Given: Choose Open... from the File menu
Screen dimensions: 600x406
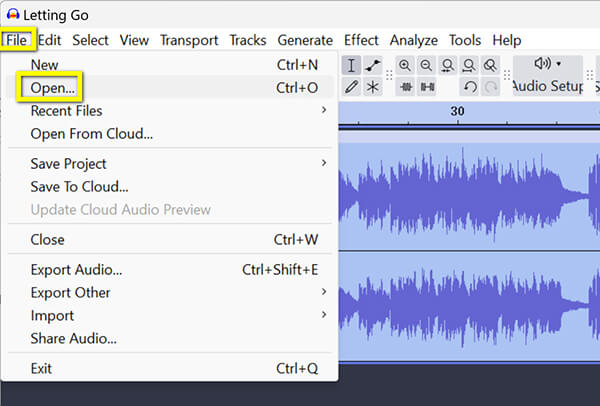Looking at the screenshot, I should (x=170, y=88).
